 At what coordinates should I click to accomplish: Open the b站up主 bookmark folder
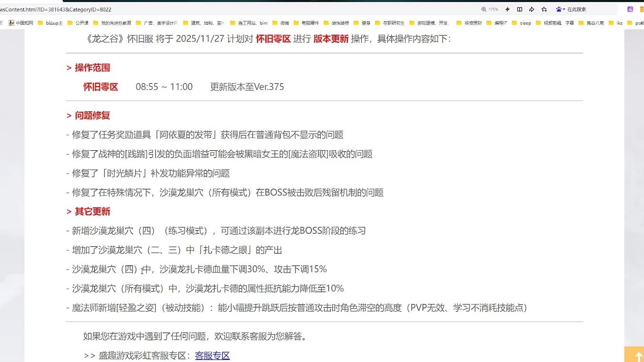[50, 22]
